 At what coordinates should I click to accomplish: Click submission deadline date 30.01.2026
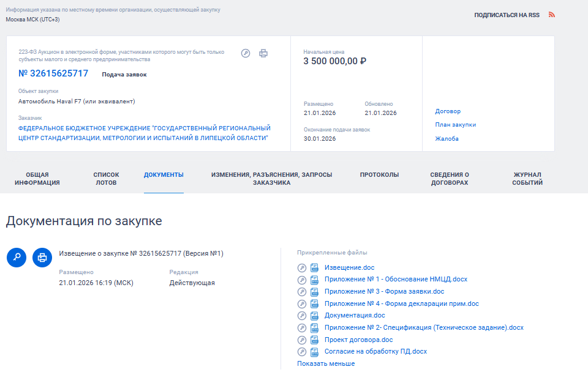coord(320,139)
